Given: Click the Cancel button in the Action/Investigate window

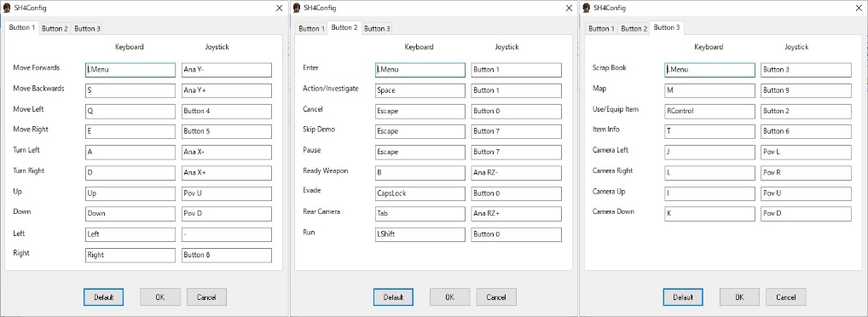Looking at the screenshot, I should point(496,297).
